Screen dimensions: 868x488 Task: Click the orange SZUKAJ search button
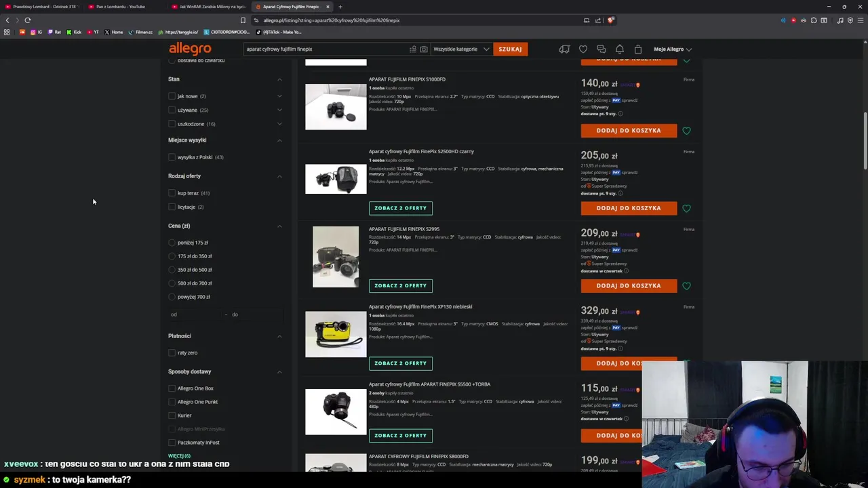510,49
